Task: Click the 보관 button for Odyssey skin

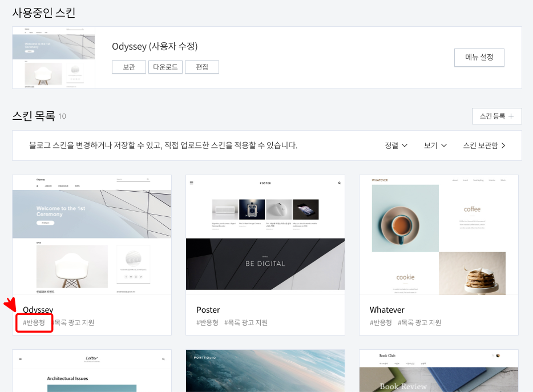Action: pos(128,67)
